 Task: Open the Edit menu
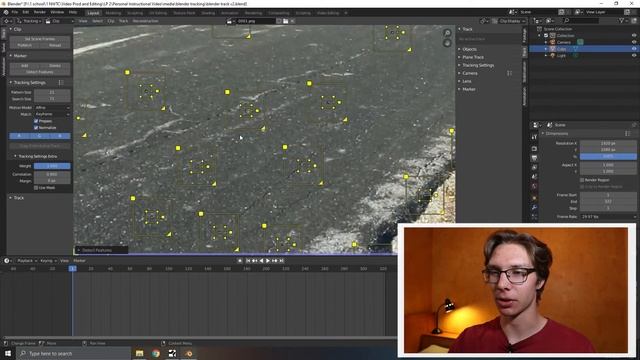click(26, 12)
